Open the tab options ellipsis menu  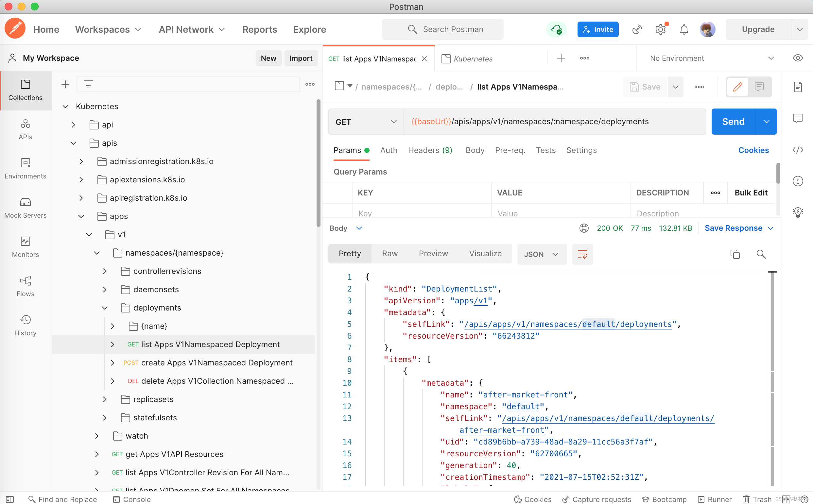click(584, 58)
